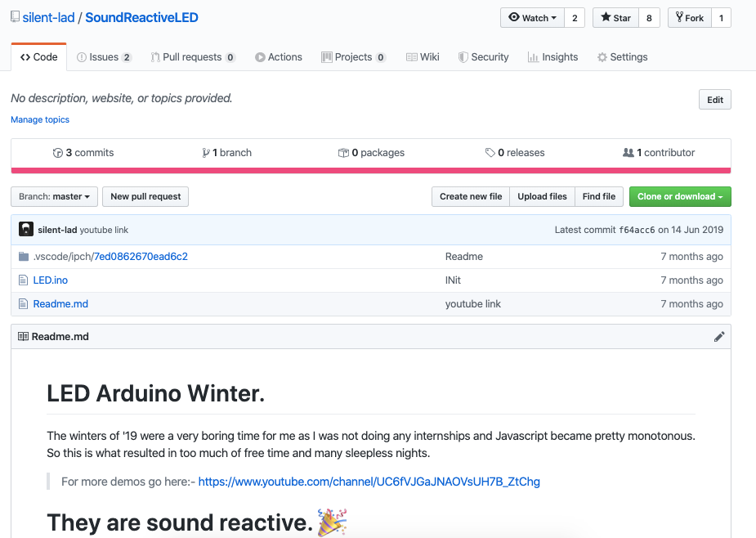Click the Readme.md file icon
Viewport: 756px width, 538px height.
(x=23, y=303)
